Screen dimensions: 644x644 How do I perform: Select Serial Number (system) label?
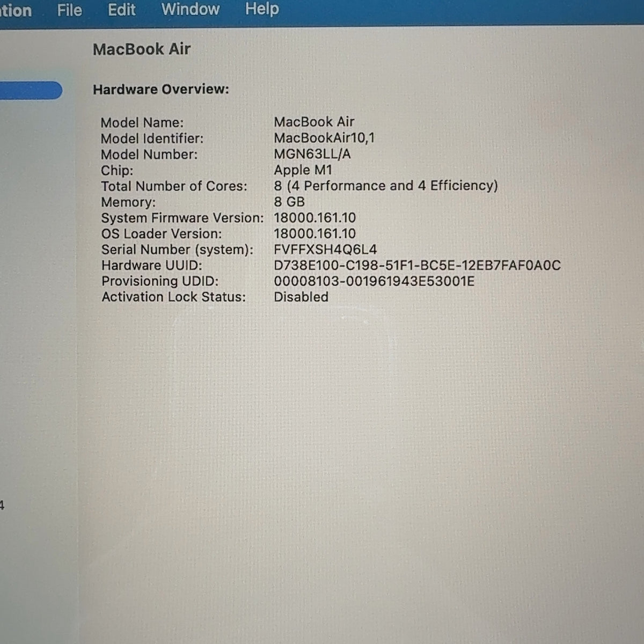point(177,250)
